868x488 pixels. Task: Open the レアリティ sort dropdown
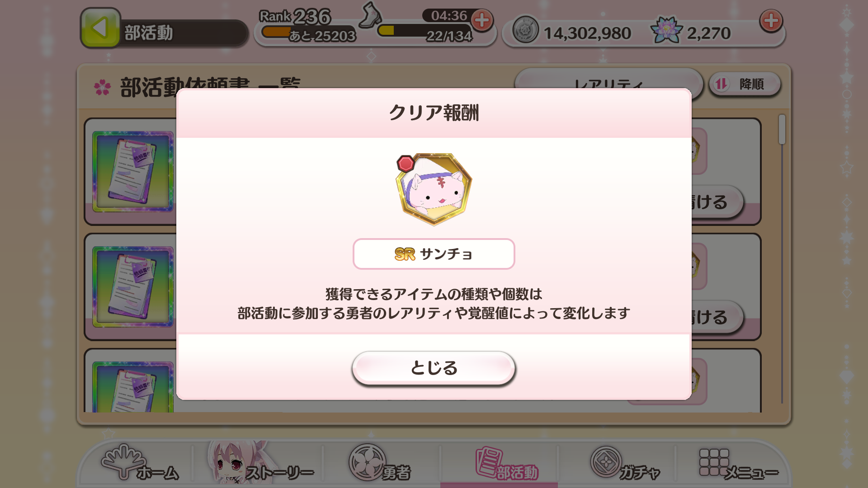pos(609,80)
